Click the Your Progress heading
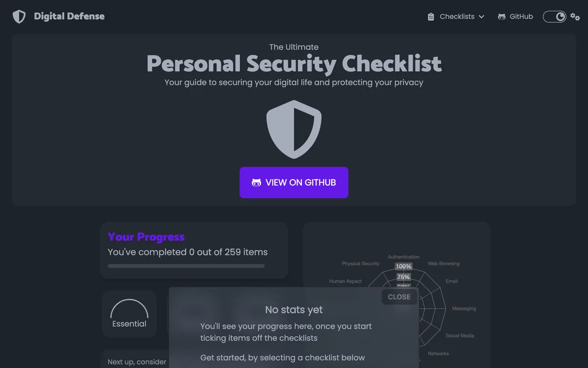The height and width of the screenshot is (368, 588). pos(146,237)
